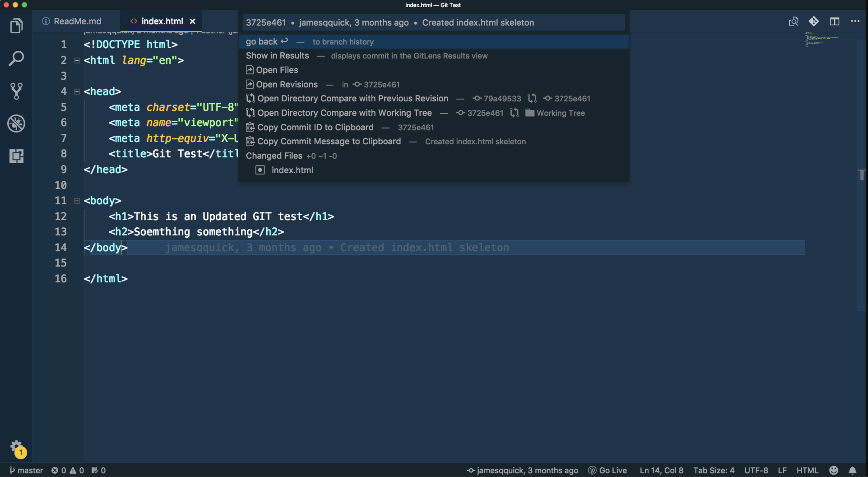Viewport: 868px width, 477px height.
Task: Open the Source Control panel
Action: pos(16,91)
